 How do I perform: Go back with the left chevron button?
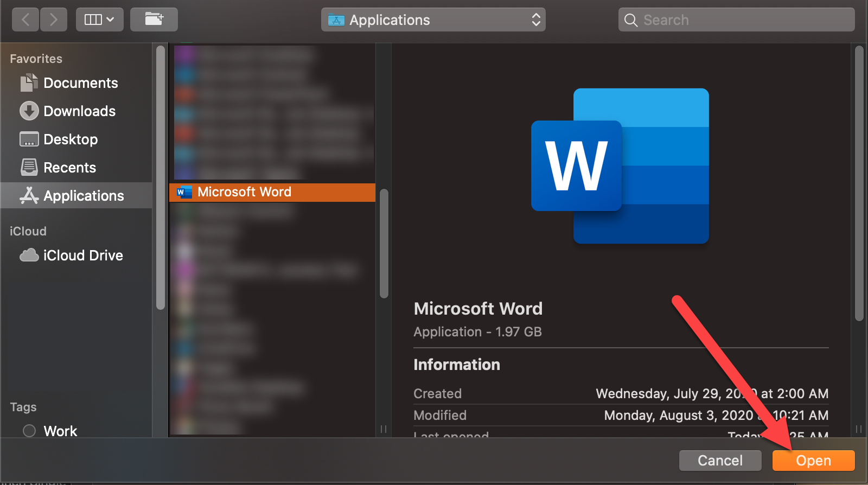pyautogui.click(x=25, y=20)
